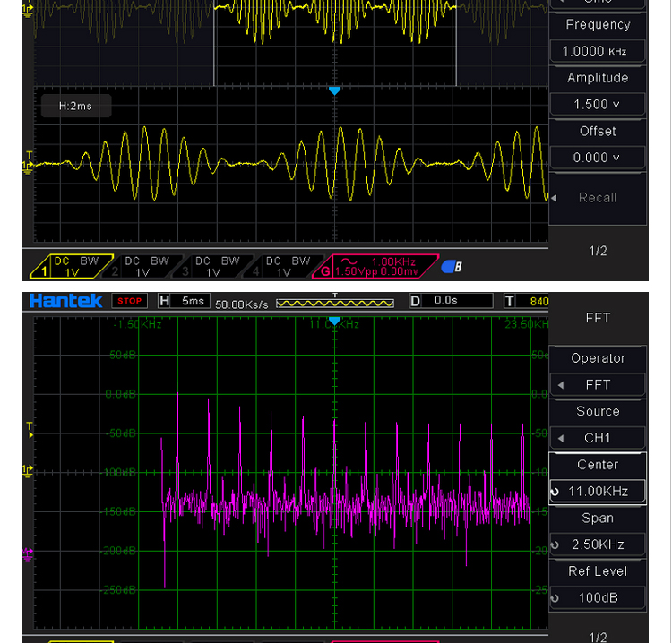Open the waveform generator G indicator
This screenshot has height=643, width=672.
tap(376, 266)
